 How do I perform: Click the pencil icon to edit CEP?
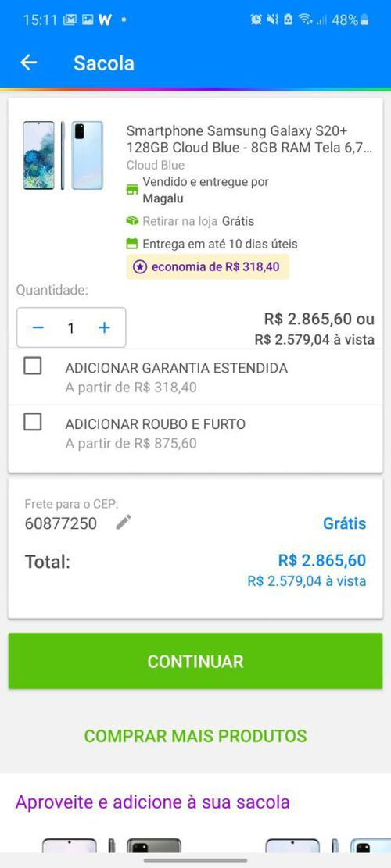(x=124, y=522)
